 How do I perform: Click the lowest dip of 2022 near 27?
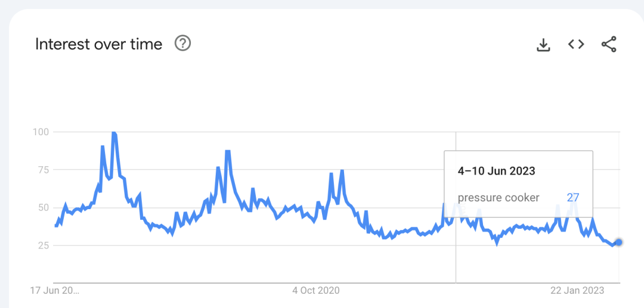(x=497, y=242)
